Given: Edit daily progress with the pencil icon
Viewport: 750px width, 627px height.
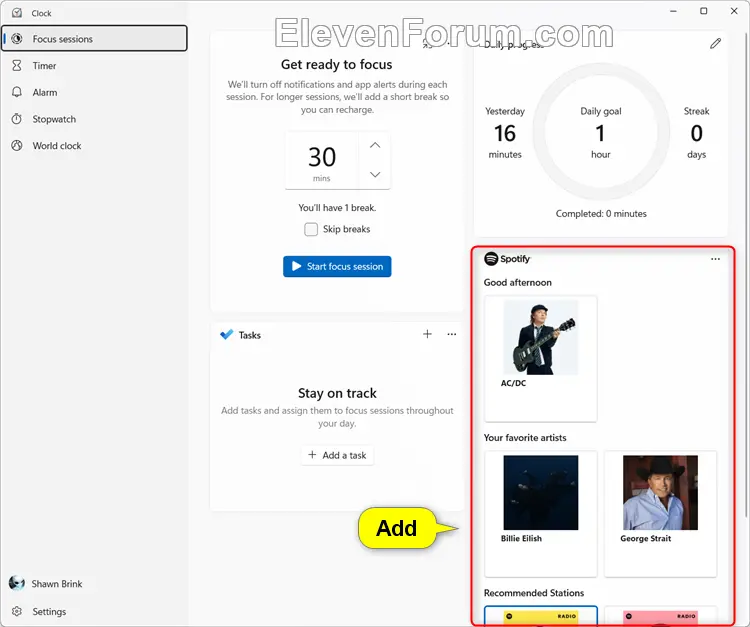Looking at the screenshot, I should [715, 44].
